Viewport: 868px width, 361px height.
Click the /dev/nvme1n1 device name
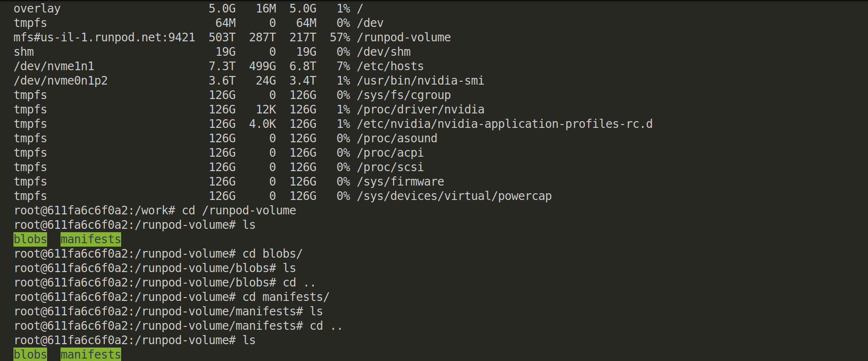pyautogui.click(x=54, y=66)
